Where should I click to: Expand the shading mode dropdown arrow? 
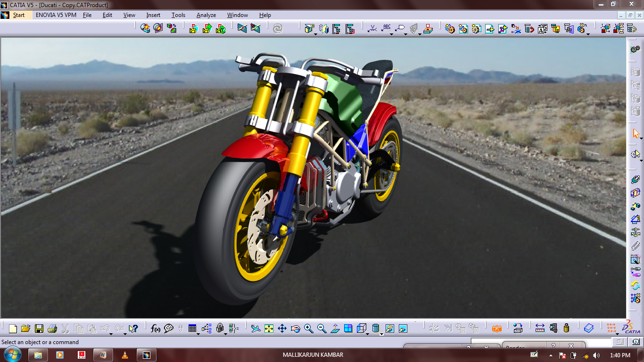tap(381, 334)
